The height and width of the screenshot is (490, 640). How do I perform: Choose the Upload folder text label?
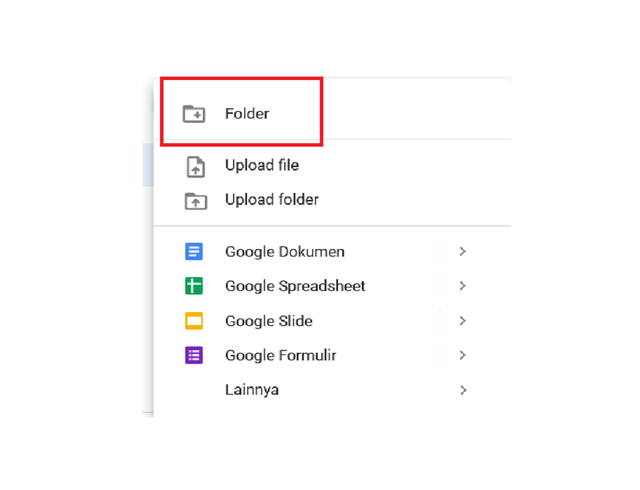tap(272, 200)
